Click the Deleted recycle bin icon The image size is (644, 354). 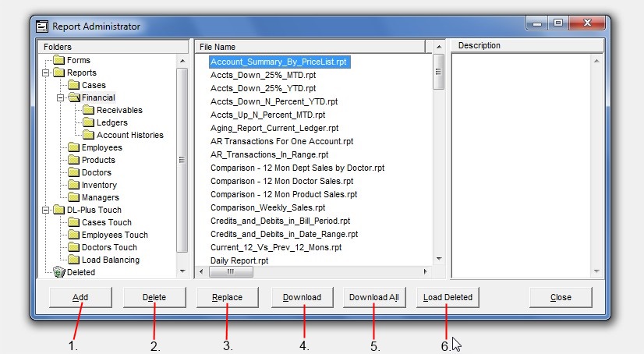click(58, 272)
